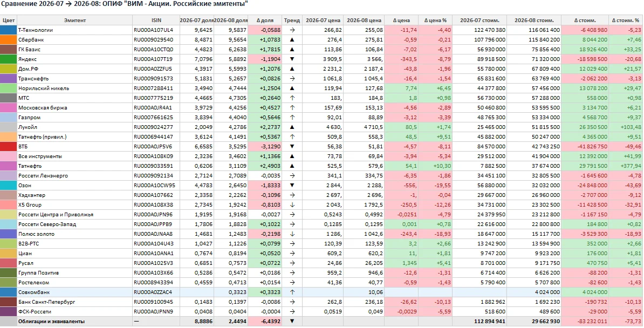Select ISIN cell RU0009029540
The height and width of the screenshot is (328, 644).
[156, 40]
